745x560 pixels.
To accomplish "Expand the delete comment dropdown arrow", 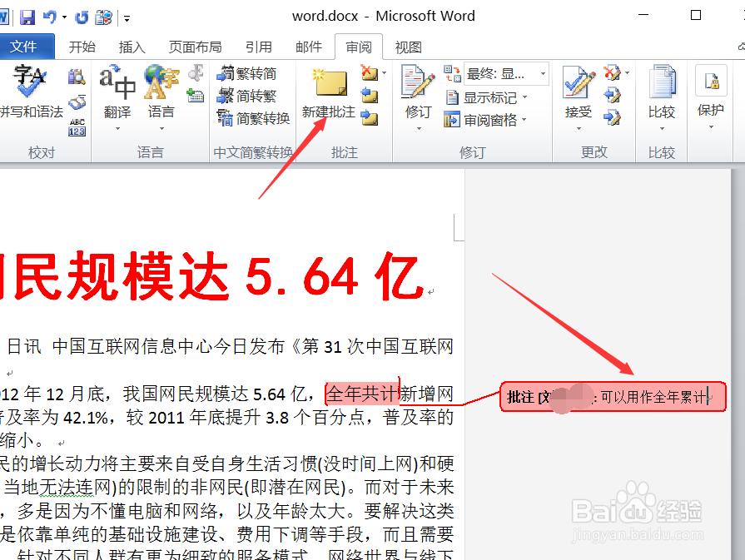I will click(x=384, y=73).
